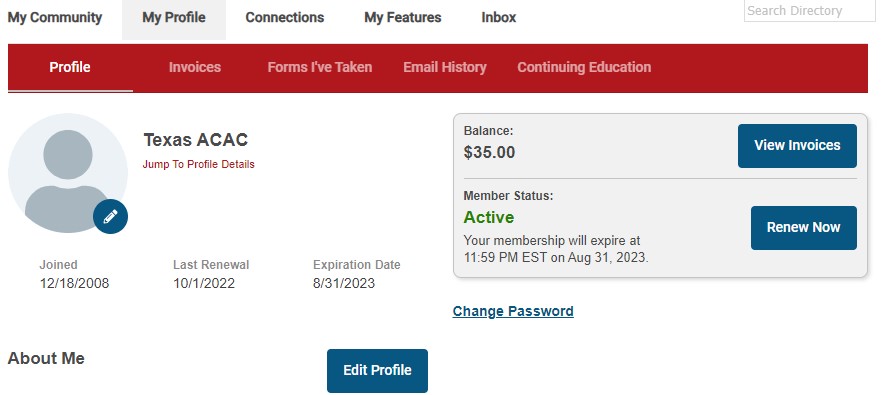886x395 pixels.
Task: Select the profile avatar placeholder image
Action: (x=68, y=173)
